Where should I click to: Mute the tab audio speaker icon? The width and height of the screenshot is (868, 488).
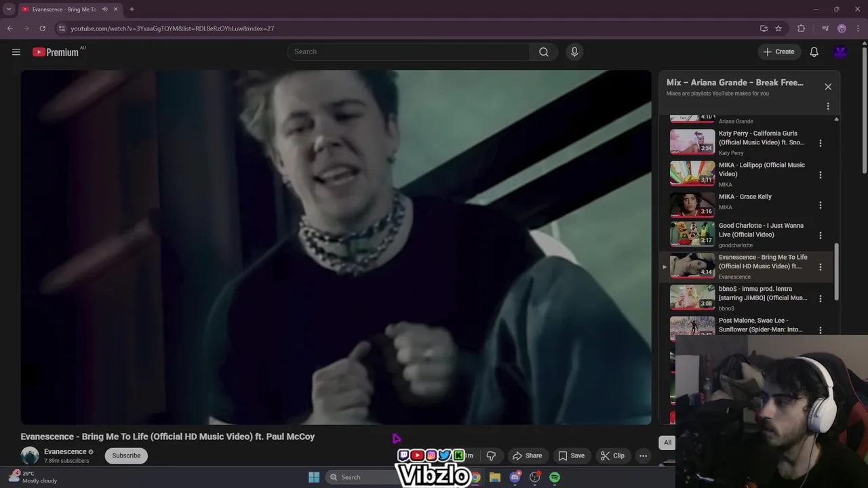[x=104, y=9]
